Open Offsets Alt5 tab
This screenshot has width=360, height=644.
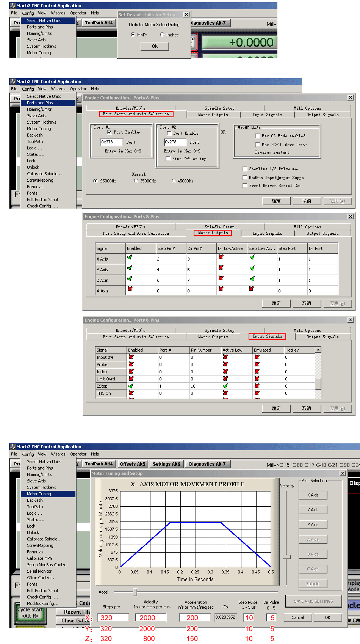(133, 464)
